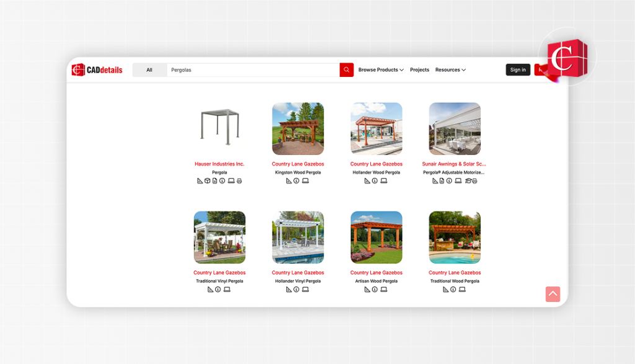The width and height of the screenshot is (635, 364).
Task: Open info icon for Kingston Wood Pergola
Action: 296,181
